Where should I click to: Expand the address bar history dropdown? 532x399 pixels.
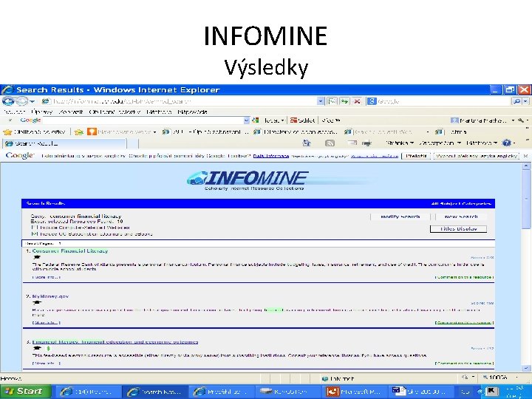coord(321,101)
